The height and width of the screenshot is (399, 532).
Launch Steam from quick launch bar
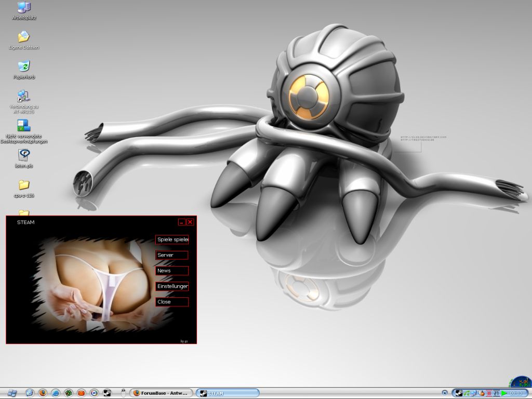pyautogui.click(x=107, y=393)
